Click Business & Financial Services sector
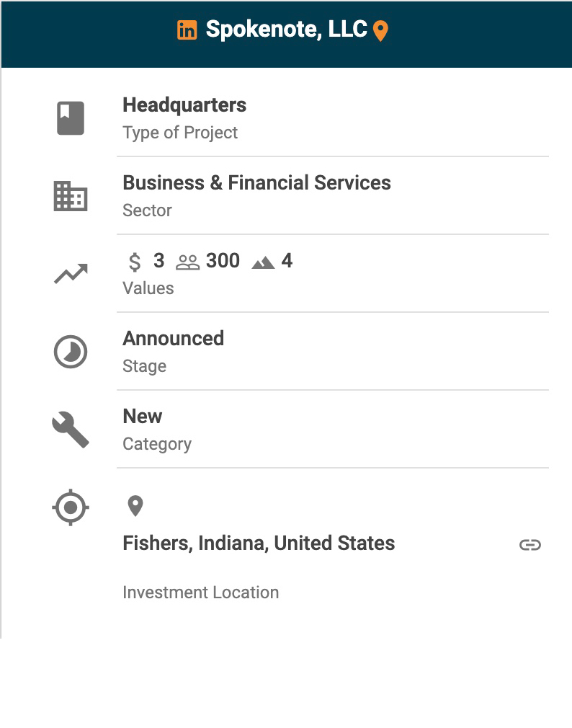 tap(256, 183)
